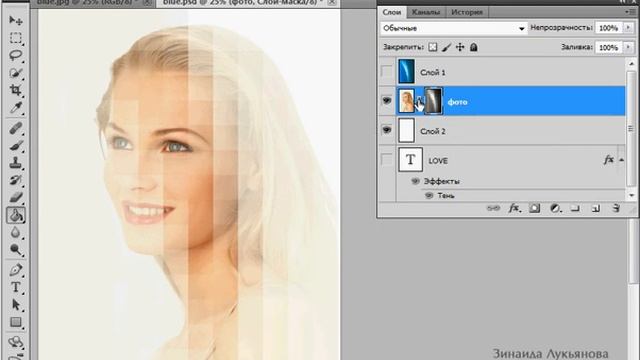Select the Path Selection tool
The width and height of the screenshot is (640, 360).
click(x=16, y=305)
